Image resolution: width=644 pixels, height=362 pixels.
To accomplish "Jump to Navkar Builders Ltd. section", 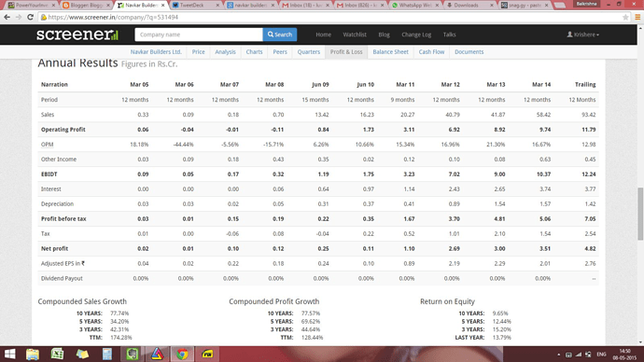I will pyautogui.click(x=156, y=51).
